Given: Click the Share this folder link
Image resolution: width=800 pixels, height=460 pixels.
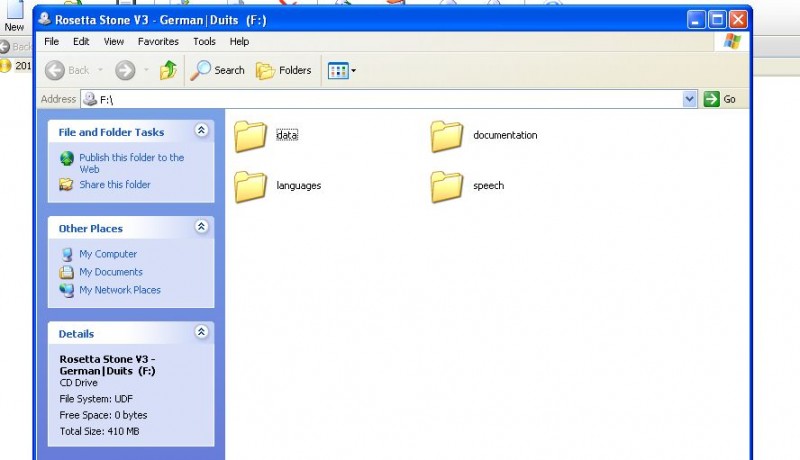Looking at the screenshot, I should click(x=114, y=184).
